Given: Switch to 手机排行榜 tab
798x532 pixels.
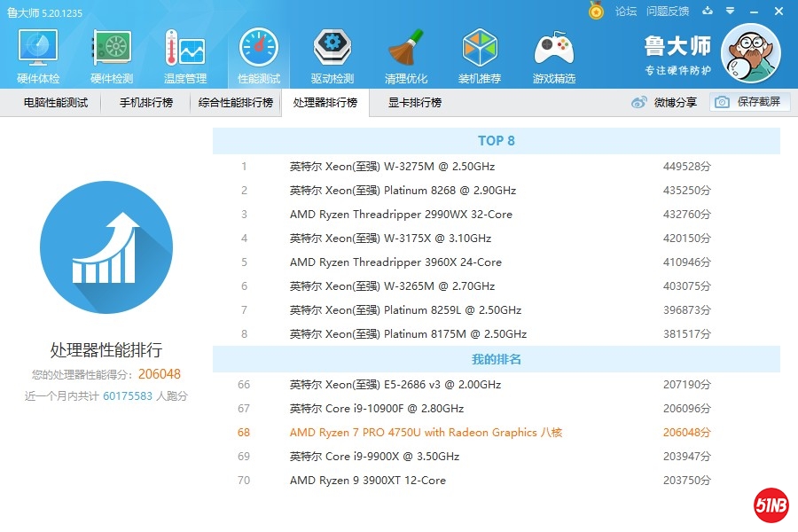Looking at the screenshot, I should click(x=146, y=103).
